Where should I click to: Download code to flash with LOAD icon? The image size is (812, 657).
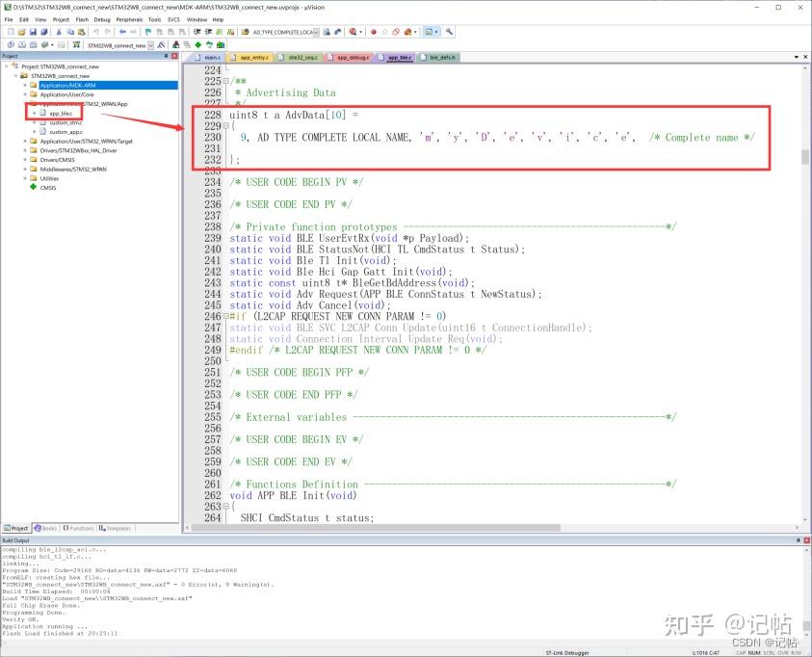coord(75,44)
